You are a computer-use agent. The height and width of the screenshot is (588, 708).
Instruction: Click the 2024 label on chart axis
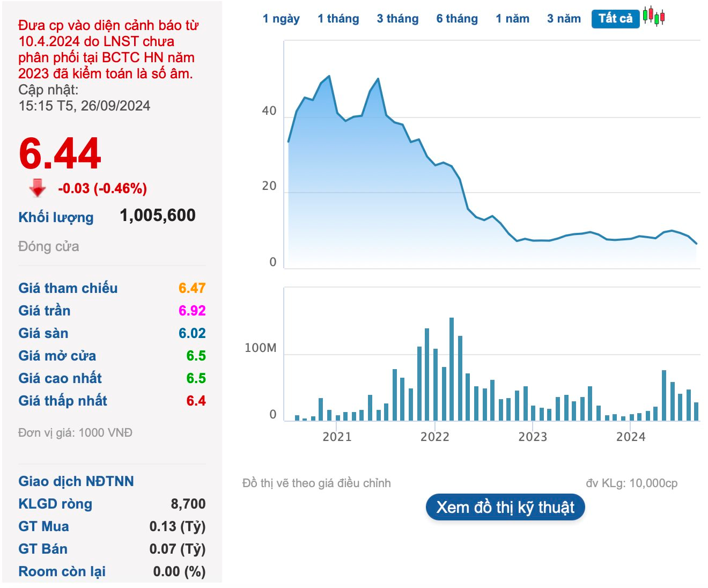[631, 437]
